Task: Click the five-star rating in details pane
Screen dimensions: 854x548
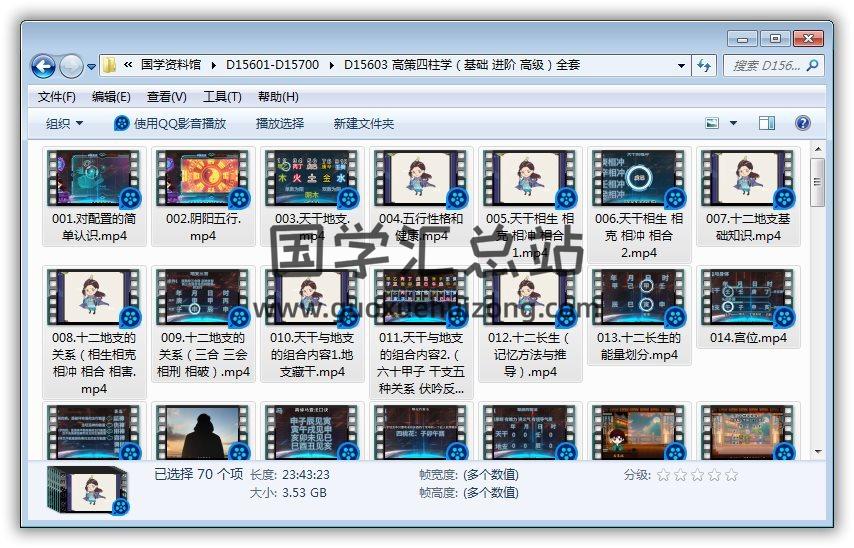Action: (697, 475)
